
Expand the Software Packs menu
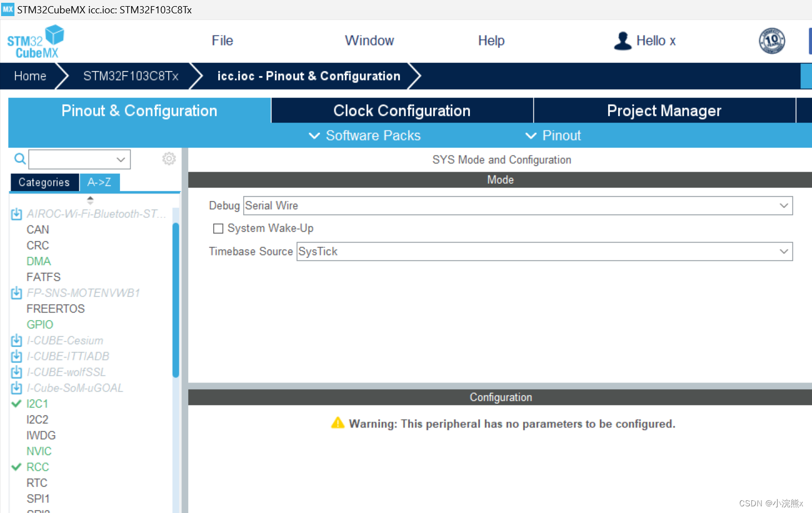[364, 135]
